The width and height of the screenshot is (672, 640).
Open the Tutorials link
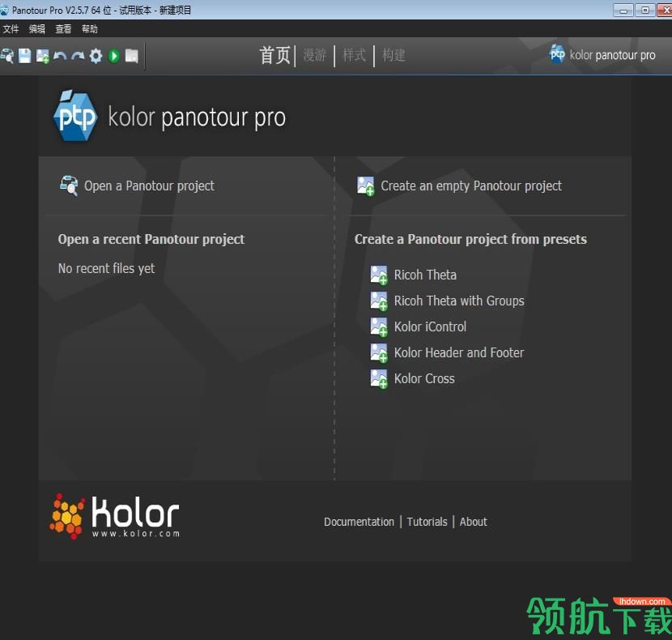pos(427,522)
